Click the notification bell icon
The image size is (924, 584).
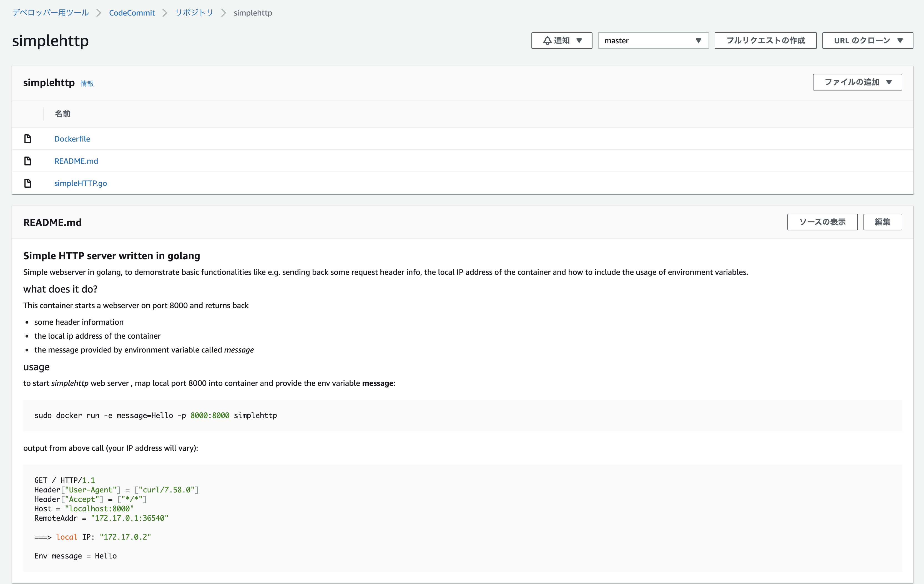548,40
